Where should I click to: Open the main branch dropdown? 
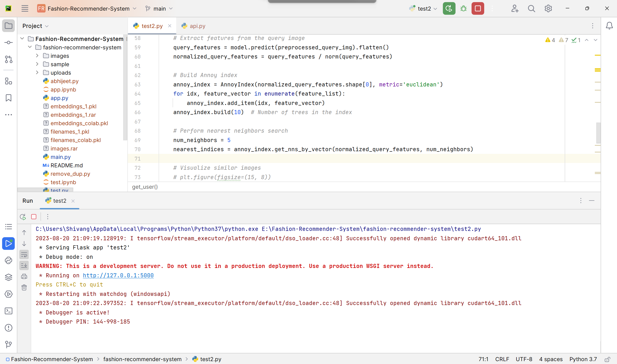tap(159, 9)
